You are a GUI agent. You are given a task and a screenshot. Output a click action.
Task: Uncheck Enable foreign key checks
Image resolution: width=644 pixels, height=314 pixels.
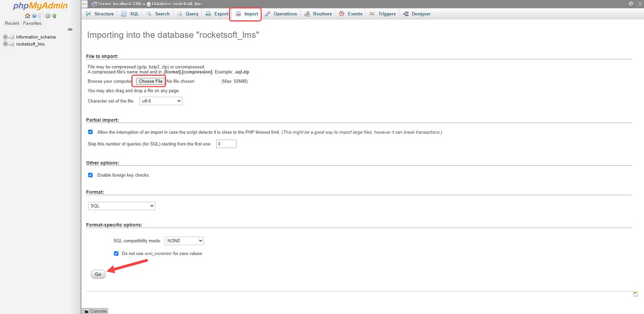coord(90,175)
